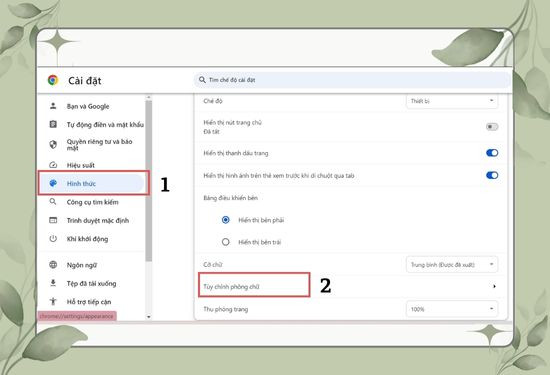Click the Cài đặt page title
550x375 pixels.
[85, 81]
